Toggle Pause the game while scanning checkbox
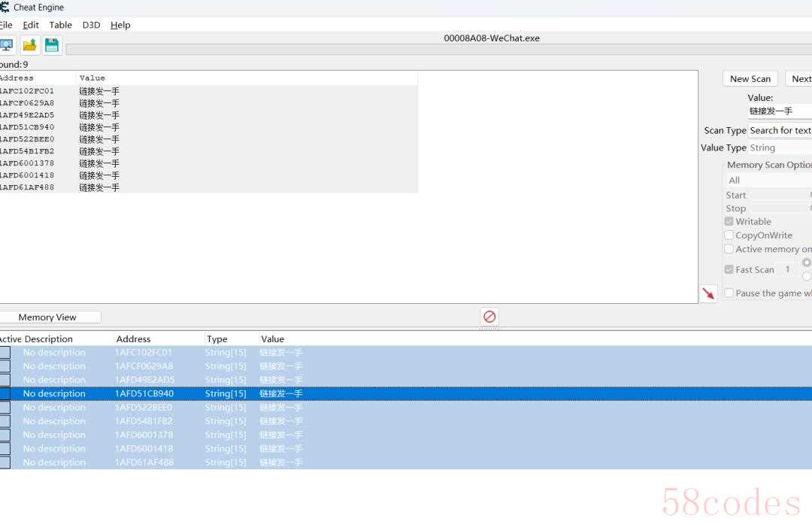This screenshot has width=812, height=525. click(729, 293)
